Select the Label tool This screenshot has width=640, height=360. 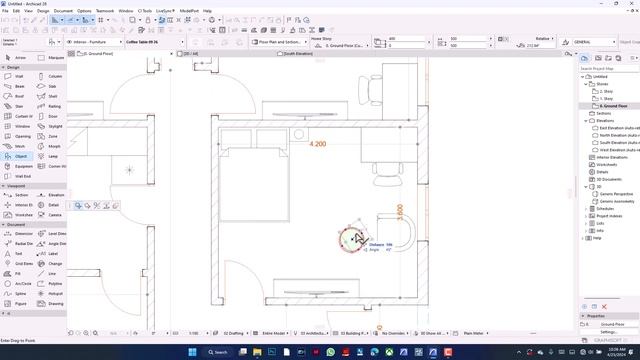[x=49, y=253]
